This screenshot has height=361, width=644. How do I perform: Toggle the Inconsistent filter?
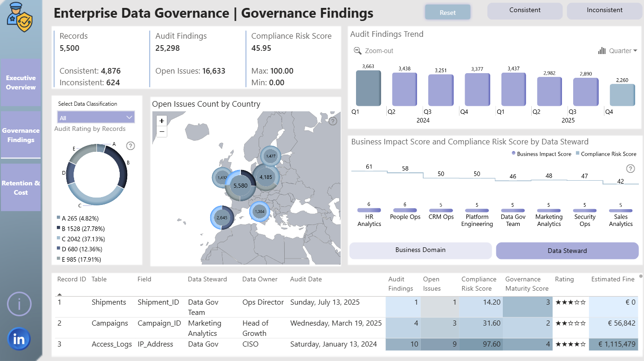point(605,11)
